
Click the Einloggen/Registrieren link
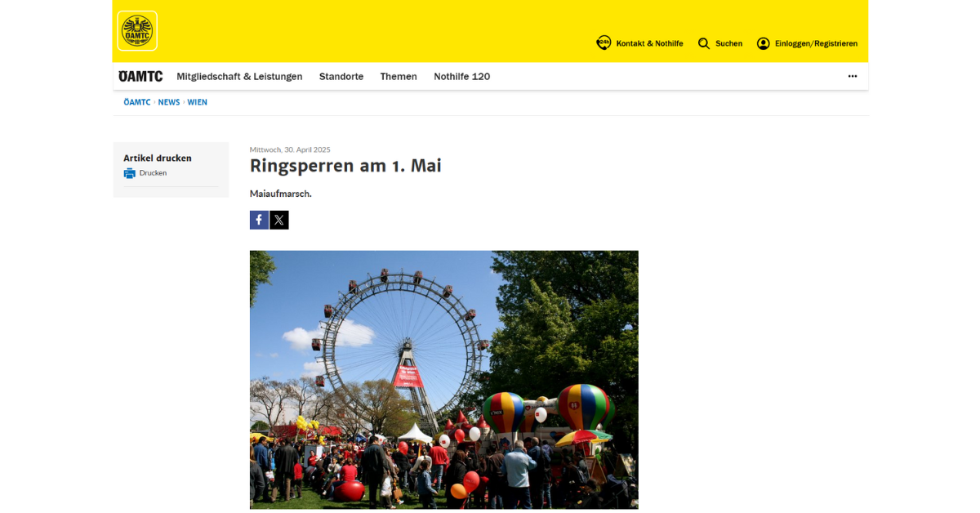pos(816,43)
